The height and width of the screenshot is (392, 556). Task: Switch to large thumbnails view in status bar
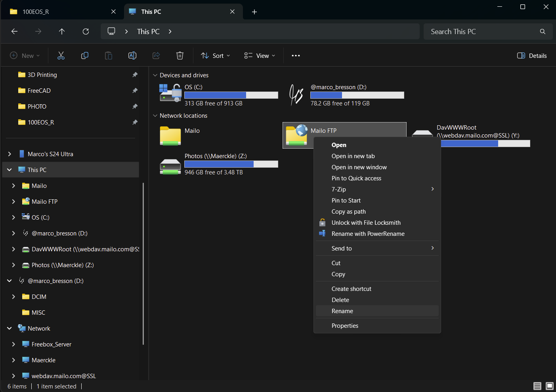[550, 386]
